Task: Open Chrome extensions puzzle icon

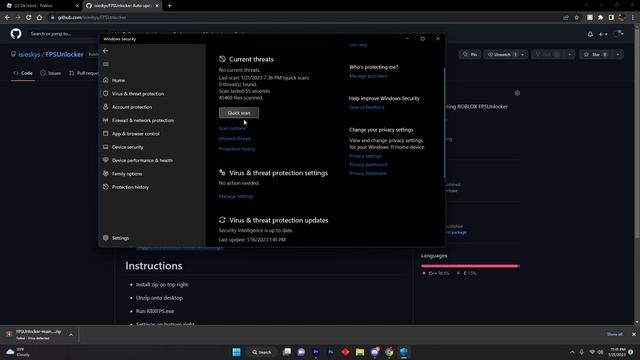Action: tap(600, 18)
